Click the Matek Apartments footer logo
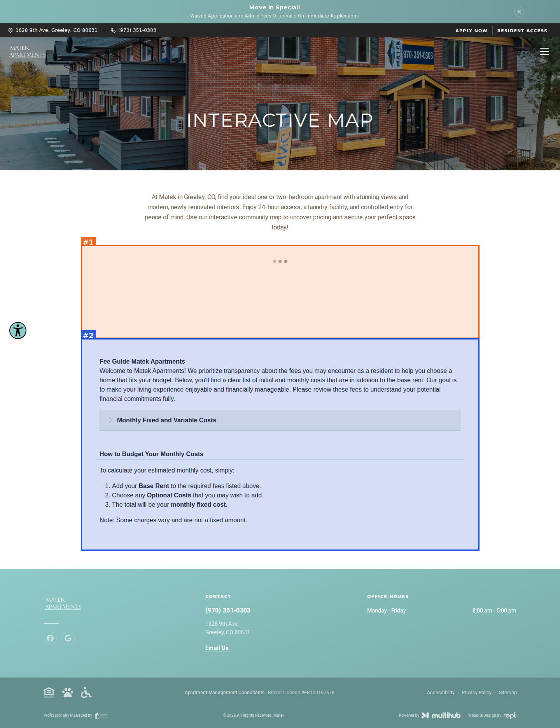 point(63,604)
